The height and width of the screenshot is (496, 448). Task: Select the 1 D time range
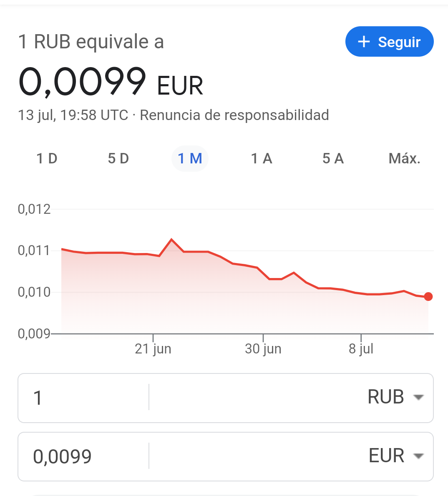point(47,158)
